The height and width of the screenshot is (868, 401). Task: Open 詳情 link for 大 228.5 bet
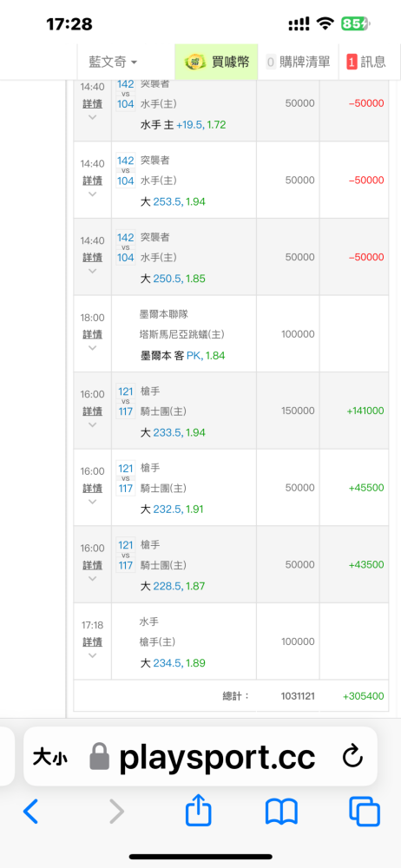93,565
